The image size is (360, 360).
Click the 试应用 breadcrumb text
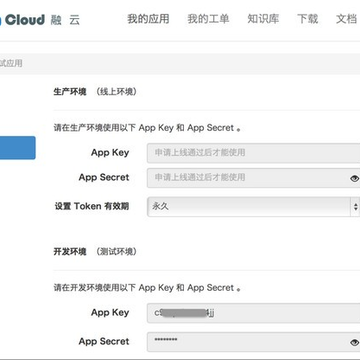point(11,63)
